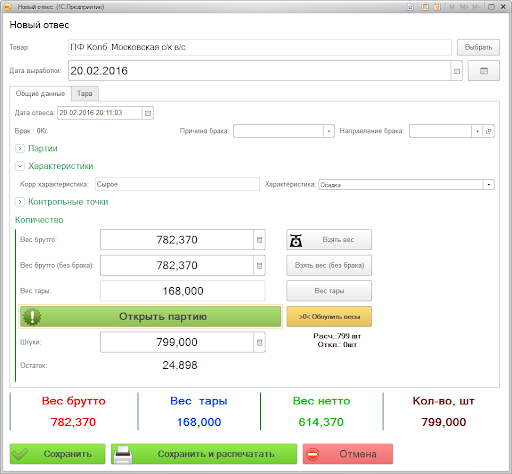Collapse the Характеристики section
The image size is (512, 474).
click(x=20, y=166)
